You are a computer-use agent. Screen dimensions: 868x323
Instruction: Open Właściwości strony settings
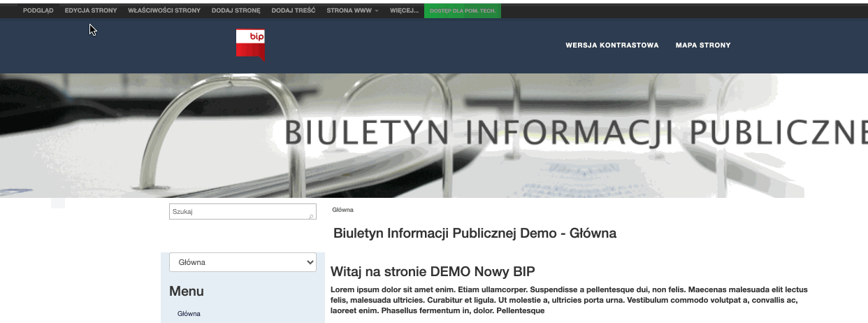pos(164,11)
